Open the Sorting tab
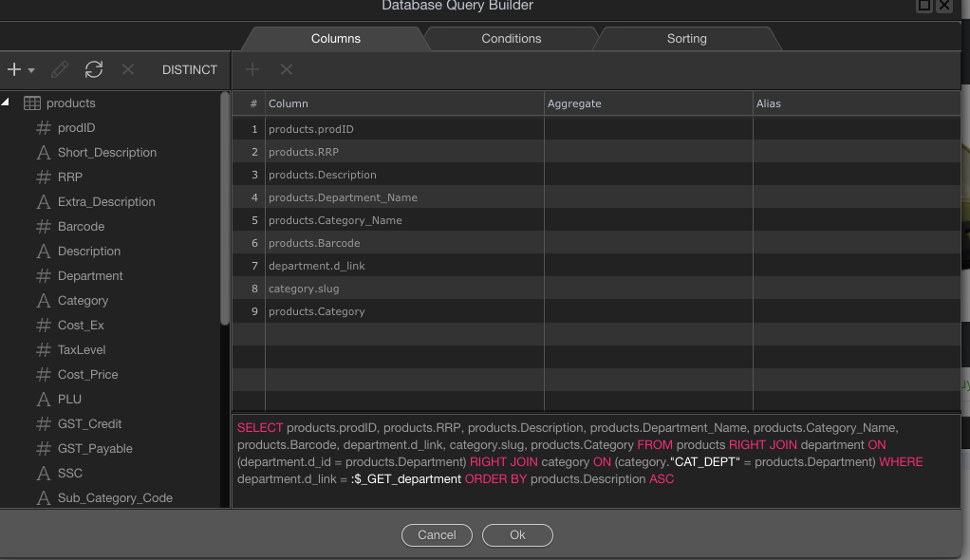The height and width of the screenshot is (560, 970). pos(686,39)
